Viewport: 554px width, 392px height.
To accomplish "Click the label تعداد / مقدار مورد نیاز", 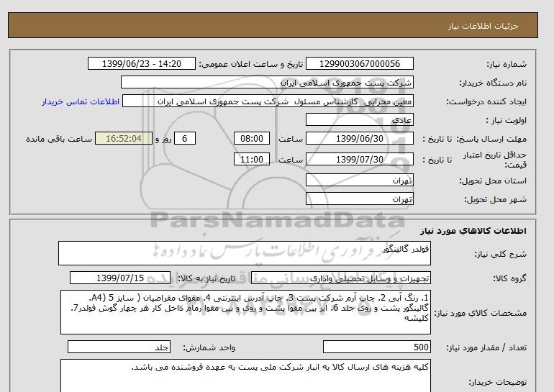I will click(486, 348).
